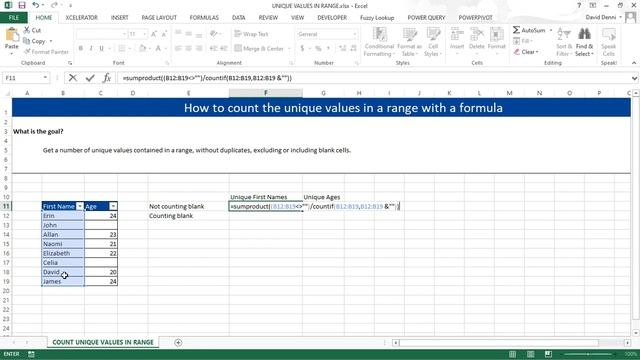640x360 pixels.
Task: Toggle Italic formatting
Action: [x=91, y=48]
